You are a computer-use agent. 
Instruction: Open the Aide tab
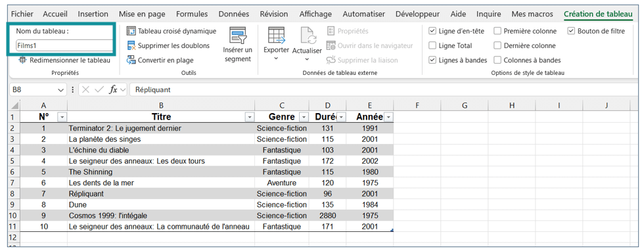point(458,14)
